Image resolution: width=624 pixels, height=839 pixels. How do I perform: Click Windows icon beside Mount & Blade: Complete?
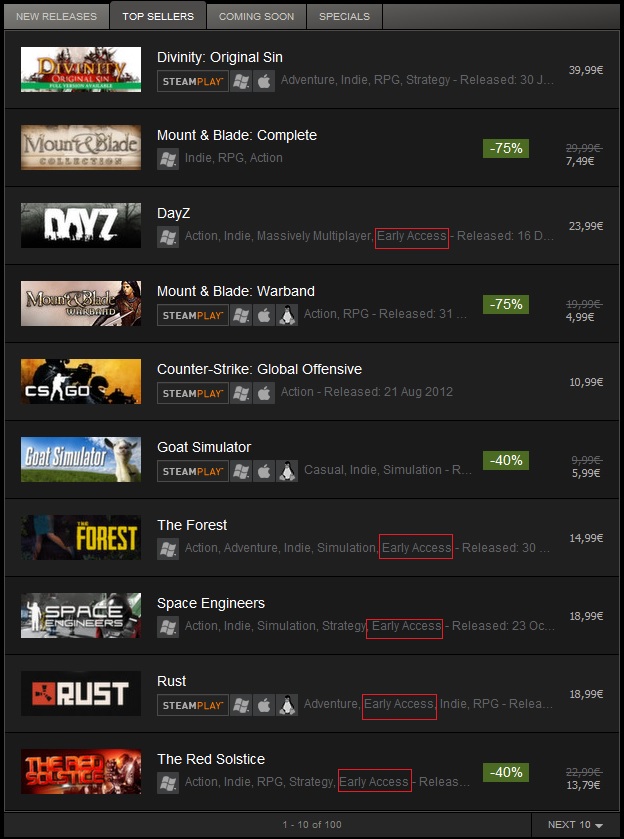click(168, 159)
